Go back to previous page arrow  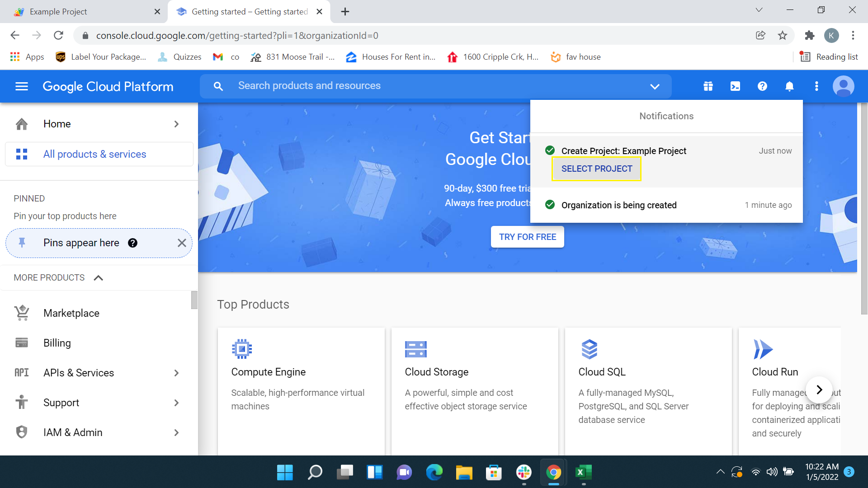15,35
